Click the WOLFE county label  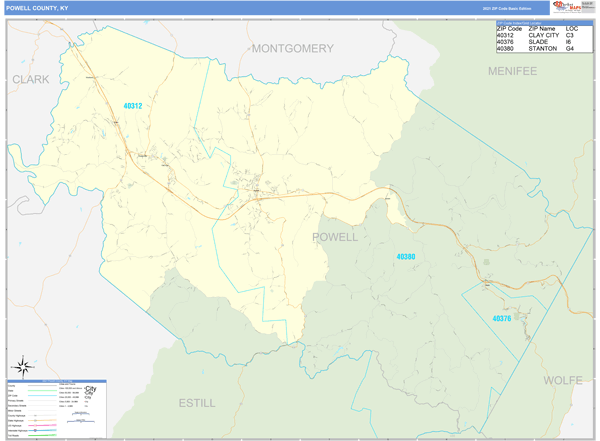pos(563,380)
